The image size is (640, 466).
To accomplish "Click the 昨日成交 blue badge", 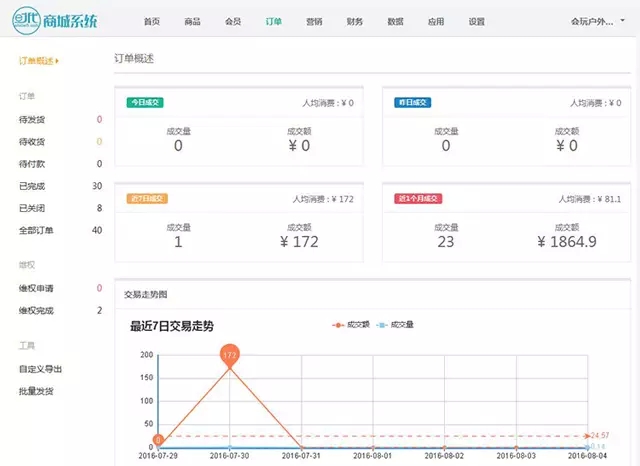I will (412, 102).
